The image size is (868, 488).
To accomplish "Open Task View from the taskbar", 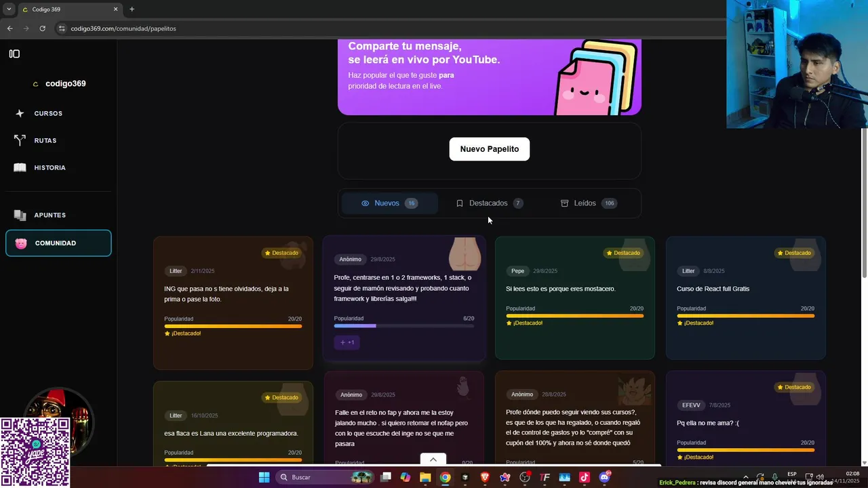I will tap(386, 477).
